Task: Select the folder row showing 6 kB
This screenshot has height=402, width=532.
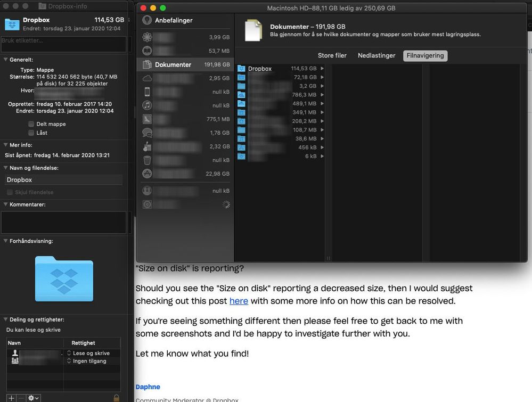Action: coord(281,156)
